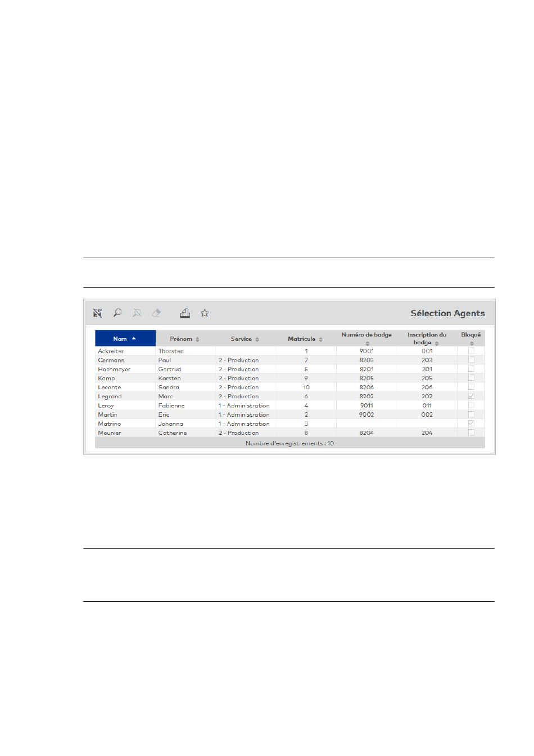Click the record count footer text
The image size is (534, 756).
pos(289,443)
